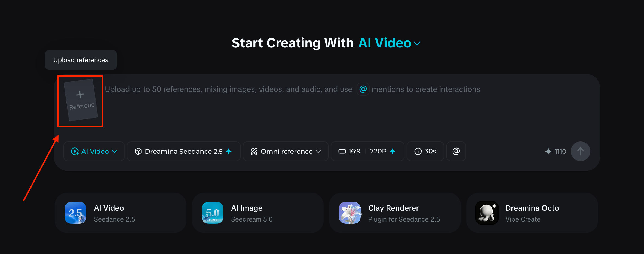Image resolution: width=644 pixels, height=254 pixels.
Task: Click the inline @ icon in placeholder text
Action: point(363,89)
